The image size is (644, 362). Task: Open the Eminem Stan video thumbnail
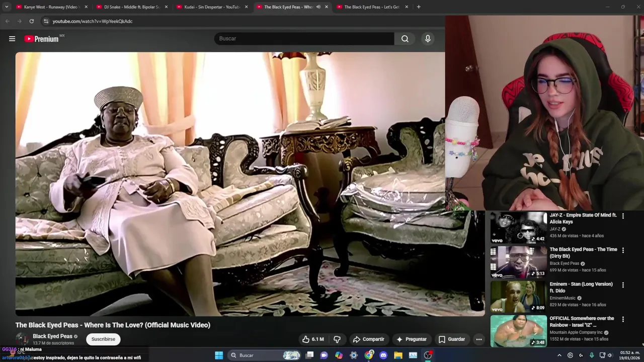(518, 297)
